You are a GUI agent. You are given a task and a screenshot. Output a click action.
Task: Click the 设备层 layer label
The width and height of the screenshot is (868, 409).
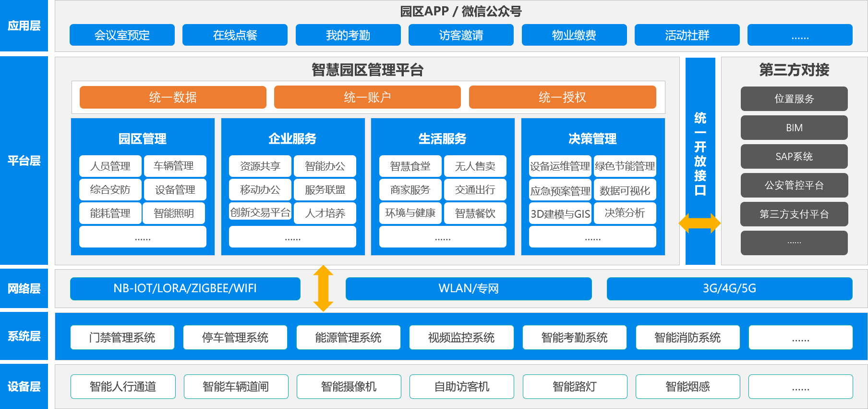coord(24,386)
